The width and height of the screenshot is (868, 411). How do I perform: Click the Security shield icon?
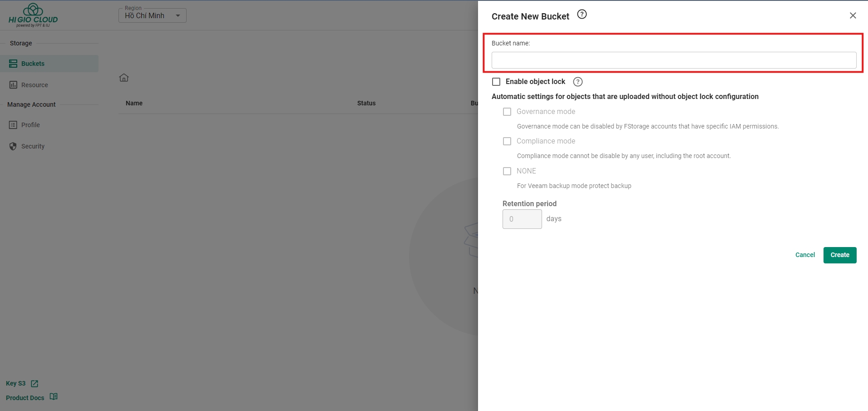pyautogui.click(x=13, y=146)
